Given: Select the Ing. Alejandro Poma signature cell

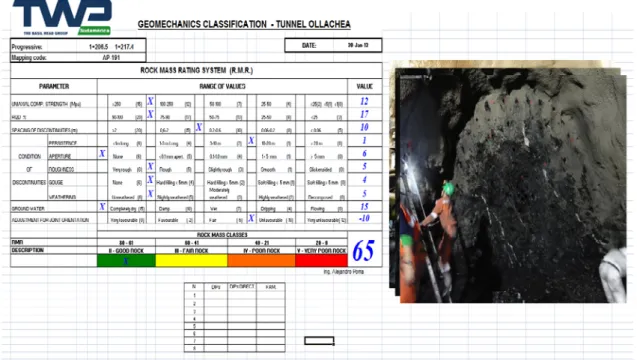Looking at the screenshot, I should point(344,271).
